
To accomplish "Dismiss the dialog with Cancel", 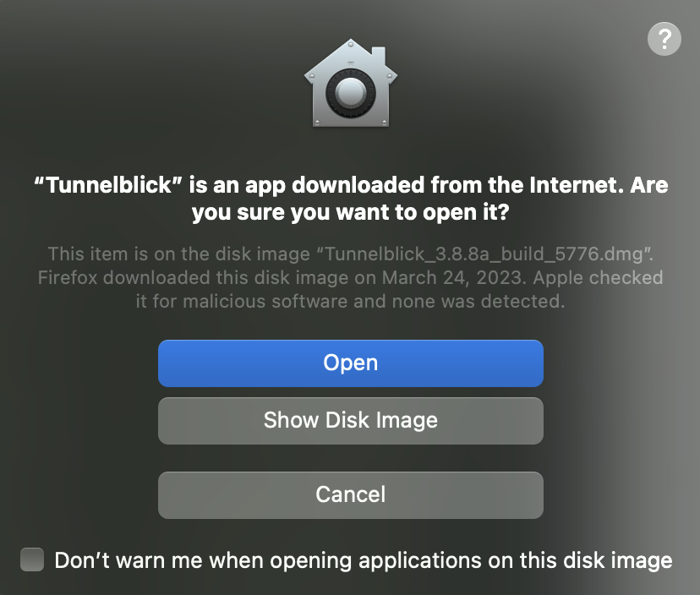I will [x=351, y=495].
